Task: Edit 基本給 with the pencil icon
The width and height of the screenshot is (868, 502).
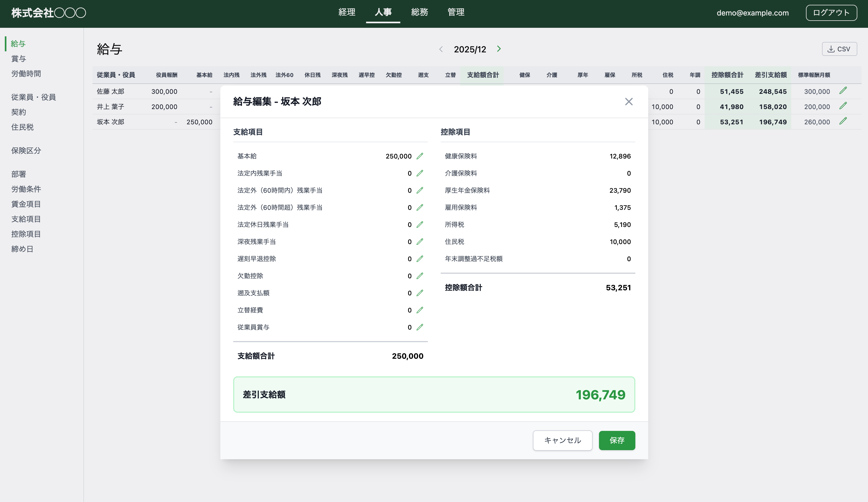Action: (x=420, y=156)
